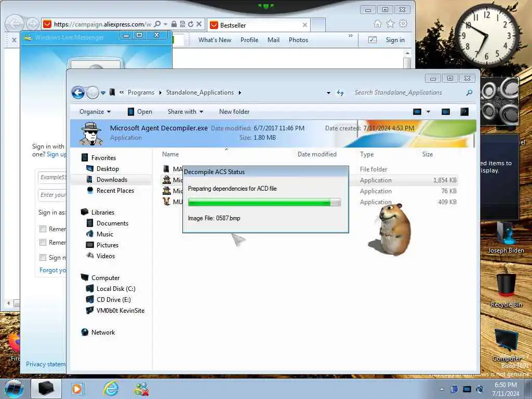Open the Pictures library
Image resolution: width=532 pixels, height=399 pixels.
[107, 245]
